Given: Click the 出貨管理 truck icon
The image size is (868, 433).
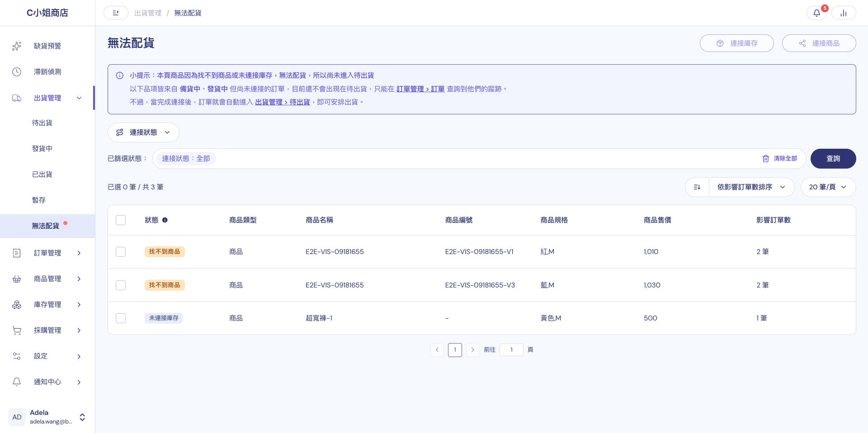Looking at the screenshot, I should click(17, 98).
